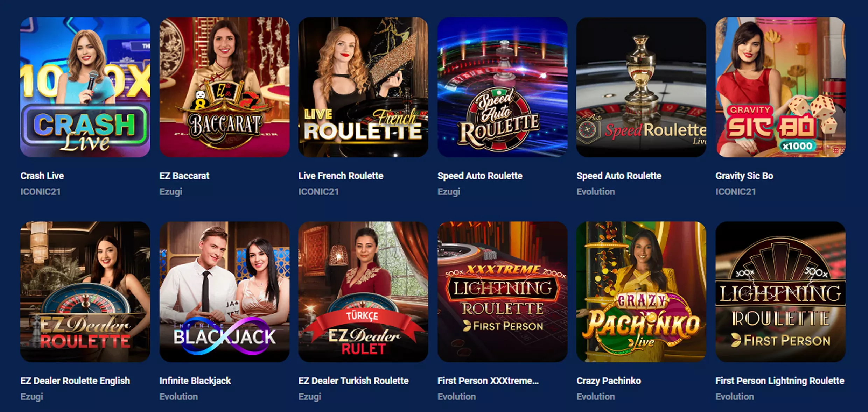
Task: Open Ezugi's Speed Auto Roulette tile
Action: (502, 87)
